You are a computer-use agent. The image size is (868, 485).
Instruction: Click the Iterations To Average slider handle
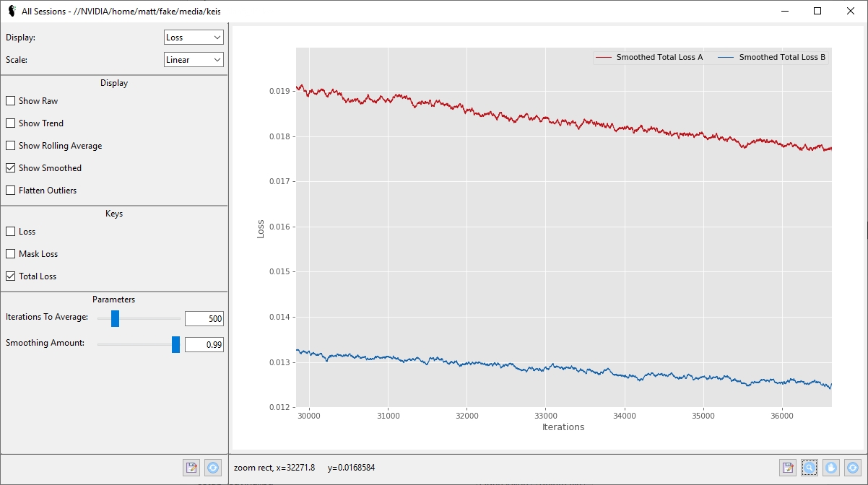pos(114,318)
